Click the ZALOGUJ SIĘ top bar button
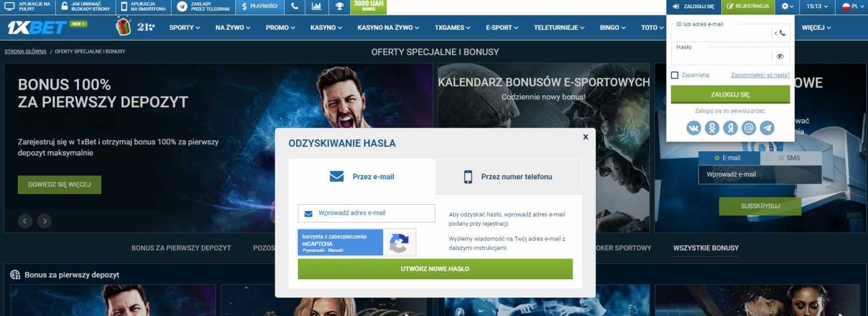The height and width of the screenshot is (316, 868). tap(693, 6)
